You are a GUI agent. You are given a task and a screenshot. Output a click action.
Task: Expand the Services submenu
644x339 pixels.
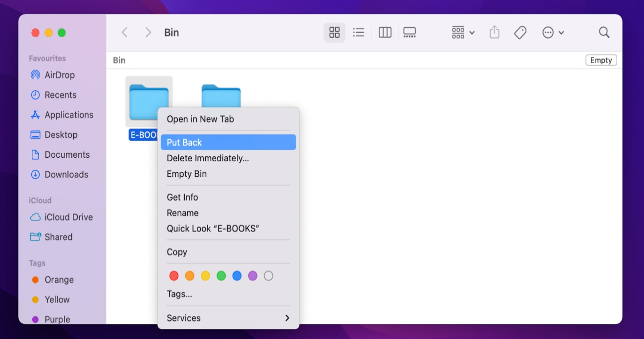(x=228, y=318)
